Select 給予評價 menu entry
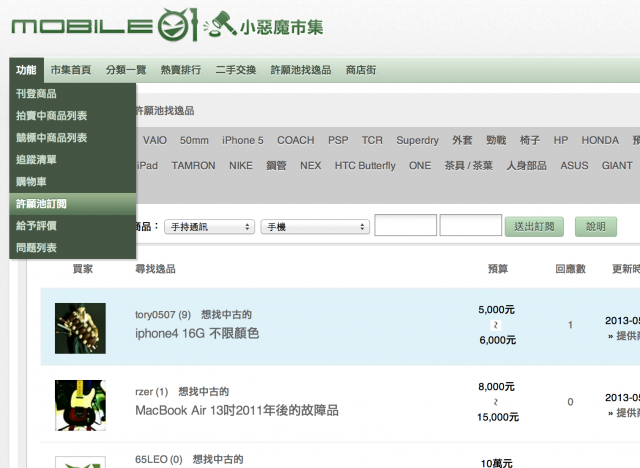This screenshot has height=468, width=640. (73, 226)
